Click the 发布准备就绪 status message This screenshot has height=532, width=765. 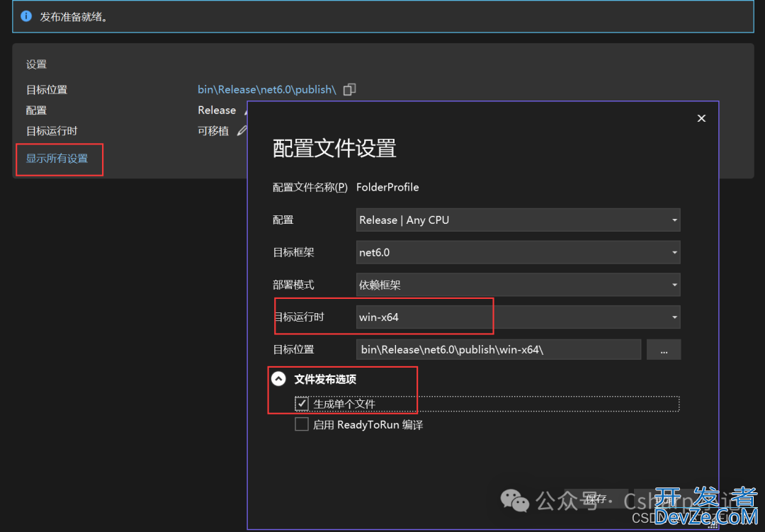tap(74, 16)
